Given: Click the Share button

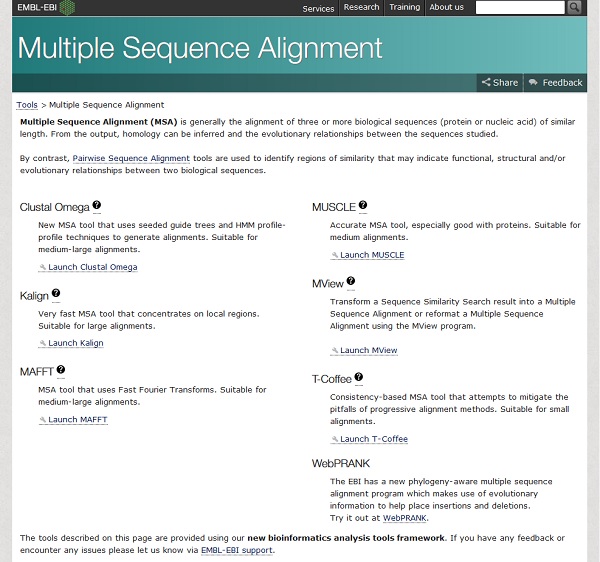Looking at the screenshot, I should [x=499, y=83].
